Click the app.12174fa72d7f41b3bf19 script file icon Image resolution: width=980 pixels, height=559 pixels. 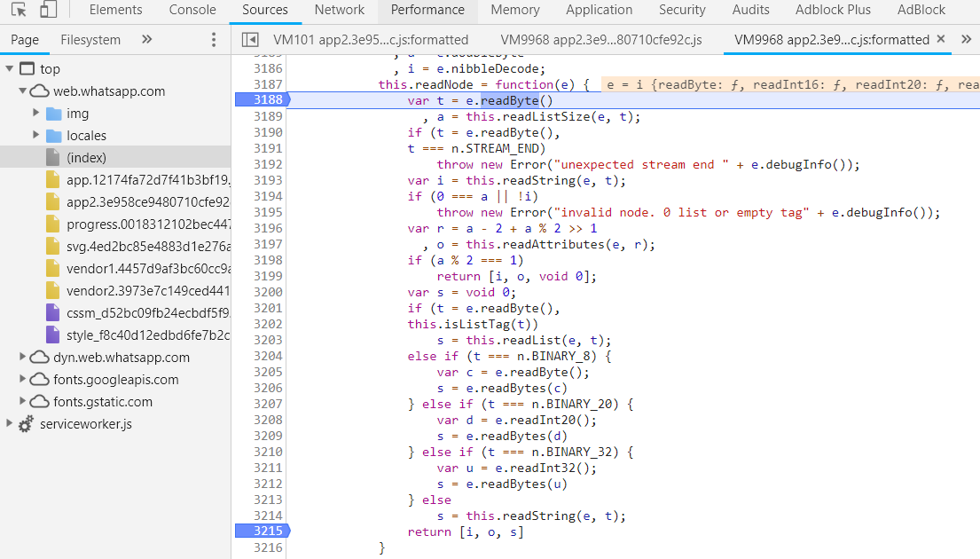click(53, 180)
